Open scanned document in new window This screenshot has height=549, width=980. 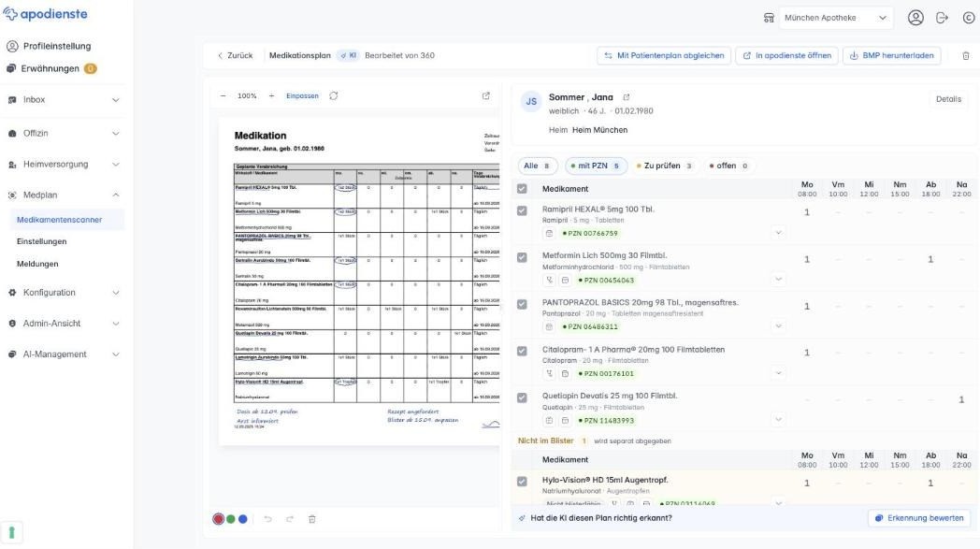[485, 95]
